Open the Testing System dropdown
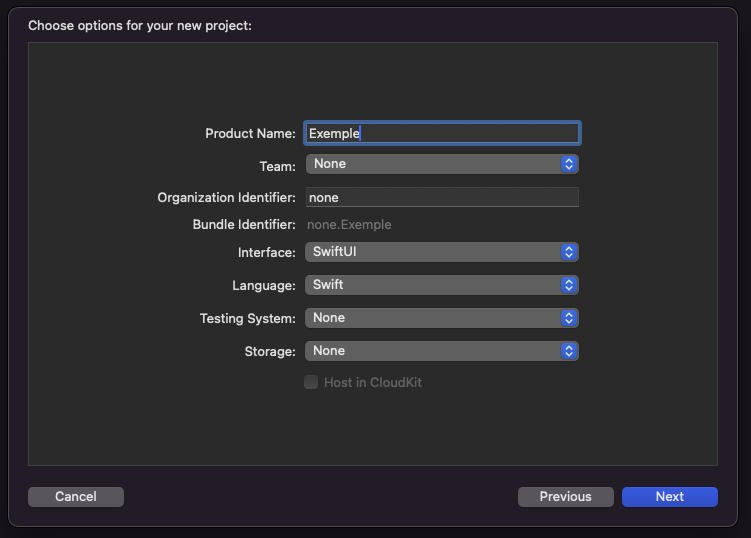 442,318
